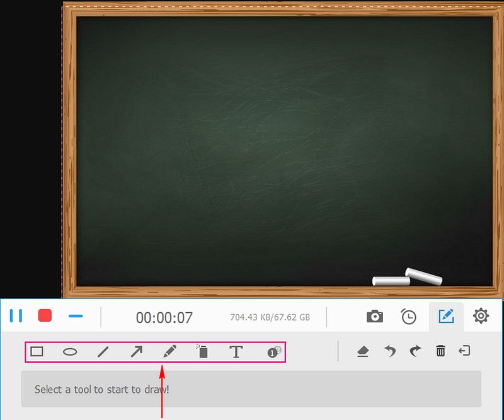
Task: Select the Pencil freehand tool
Action: (169, 351)
